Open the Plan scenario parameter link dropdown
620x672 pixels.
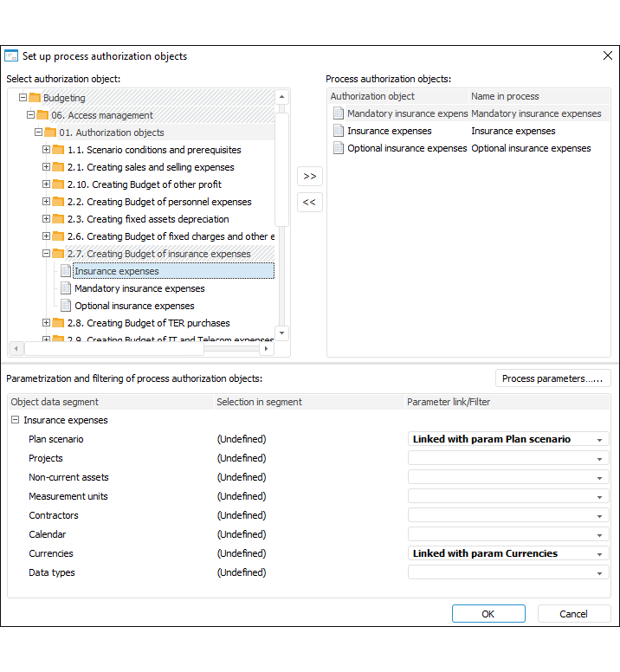[x=598, y=440]
